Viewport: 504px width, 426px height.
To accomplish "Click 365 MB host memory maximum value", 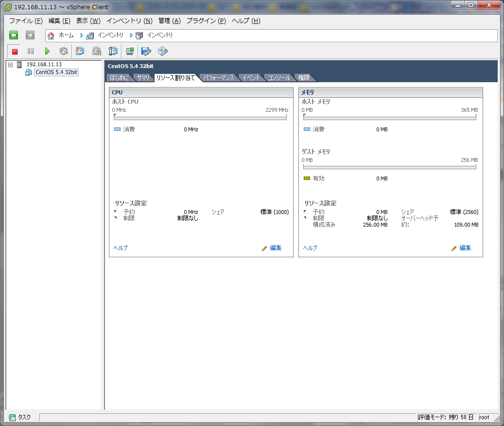I will point(469,110).
